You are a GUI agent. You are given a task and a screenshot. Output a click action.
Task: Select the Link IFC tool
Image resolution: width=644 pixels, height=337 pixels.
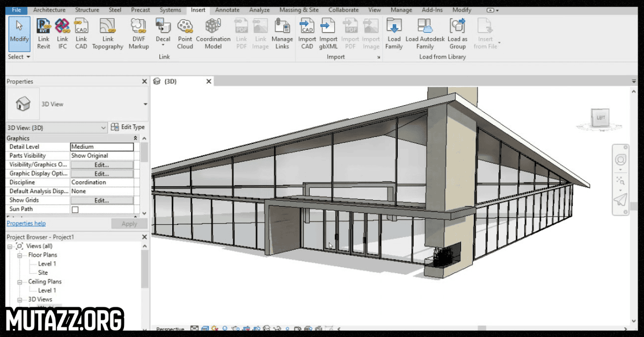coord(63,26)
